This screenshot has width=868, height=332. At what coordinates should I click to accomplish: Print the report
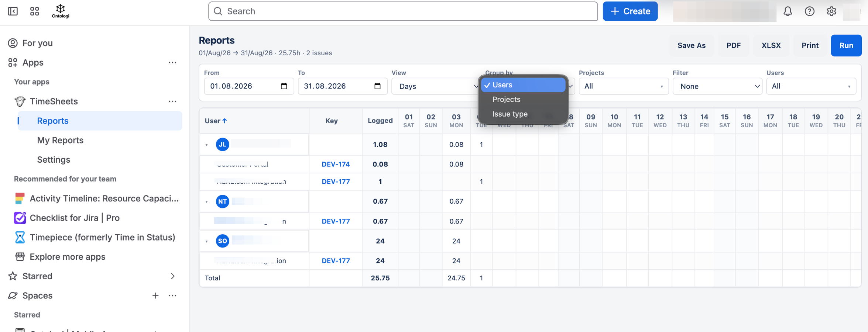click(810, 45)
